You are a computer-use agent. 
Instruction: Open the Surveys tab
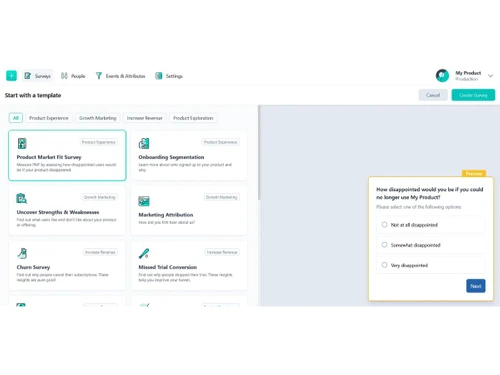tap(37, 76)
